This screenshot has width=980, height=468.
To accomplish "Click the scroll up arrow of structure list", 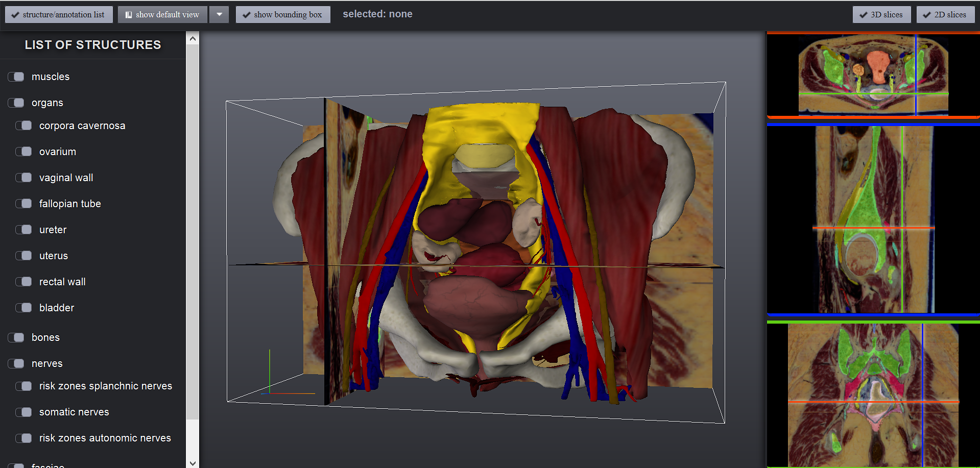I will tap(193, 38).
